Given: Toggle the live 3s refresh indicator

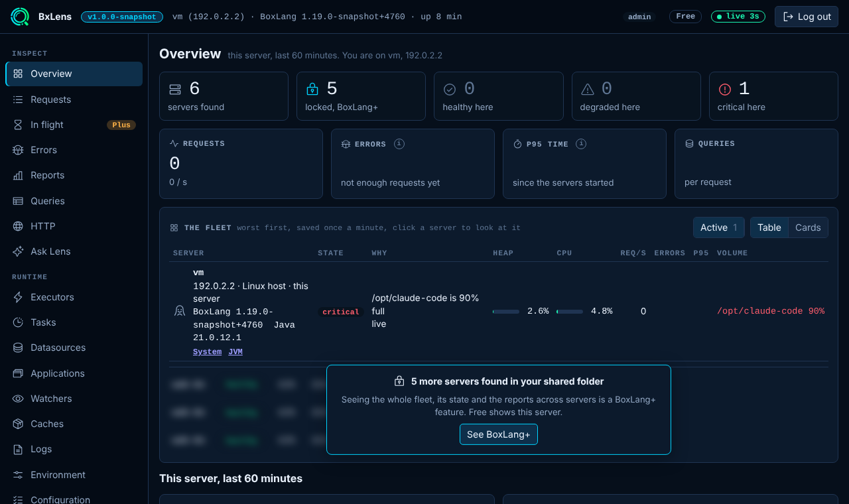Looking at the screenshot, I should [738, 17].
